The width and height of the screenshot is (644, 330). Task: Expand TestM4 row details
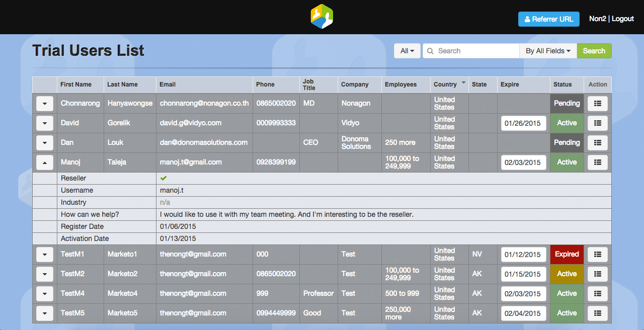[x=45, y=294]
